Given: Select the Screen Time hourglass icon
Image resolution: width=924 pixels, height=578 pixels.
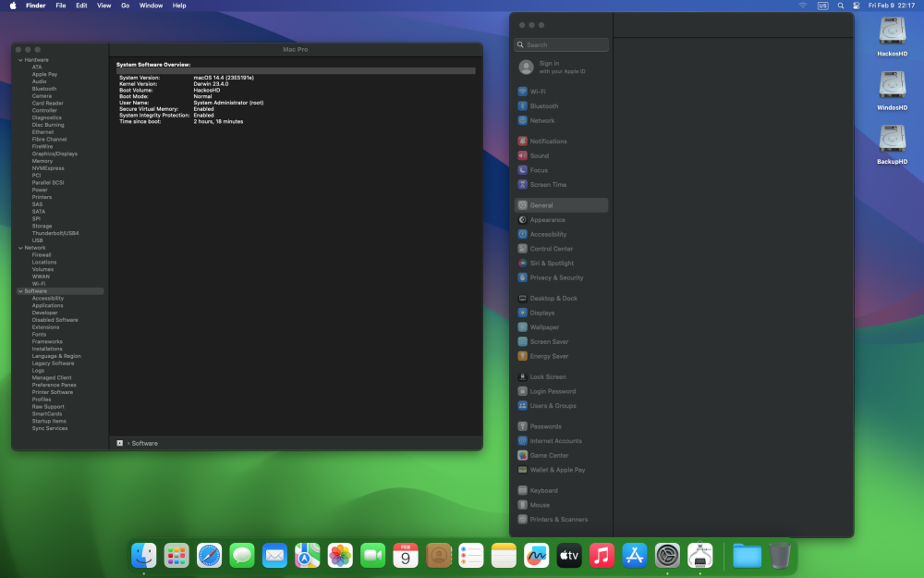Looking at the screenshot, I should click(x=522, y=185).
